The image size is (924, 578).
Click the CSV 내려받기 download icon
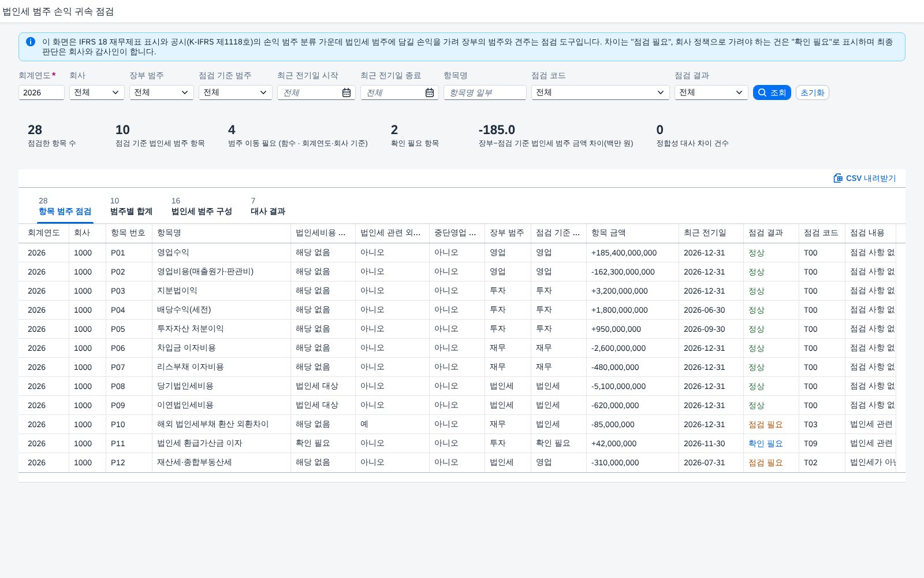click(838, 178)
